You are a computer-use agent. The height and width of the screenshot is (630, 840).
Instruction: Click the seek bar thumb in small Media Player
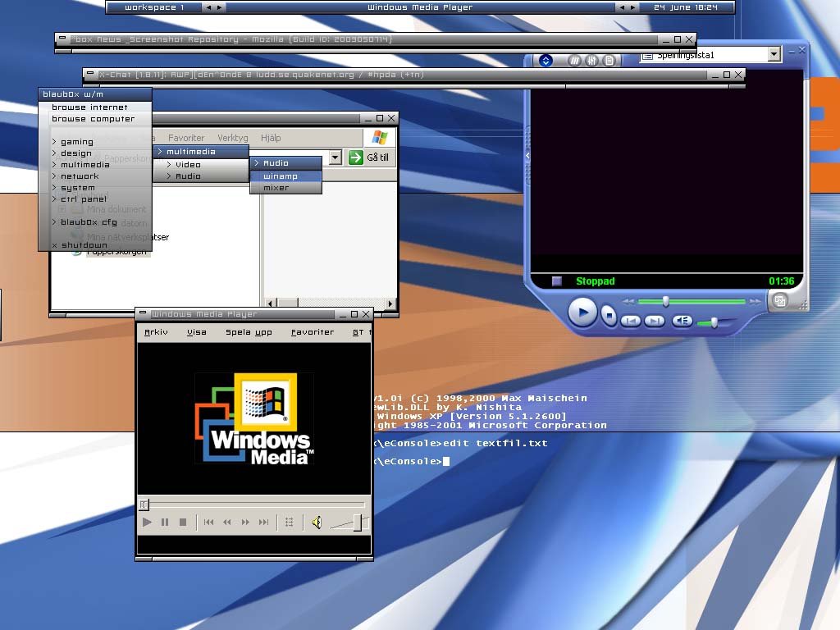pos(144,504)
